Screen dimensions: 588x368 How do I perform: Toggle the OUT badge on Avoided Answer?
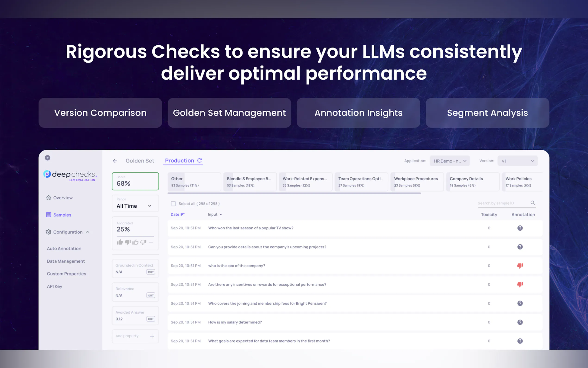[151, 319]
